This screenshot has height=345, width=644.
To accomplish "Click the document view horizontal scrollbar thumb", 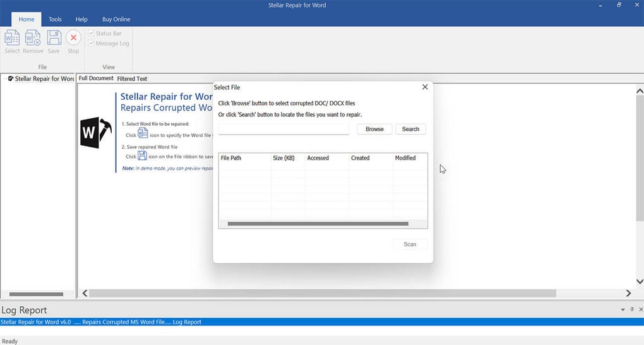I will [x=323, y=293].
